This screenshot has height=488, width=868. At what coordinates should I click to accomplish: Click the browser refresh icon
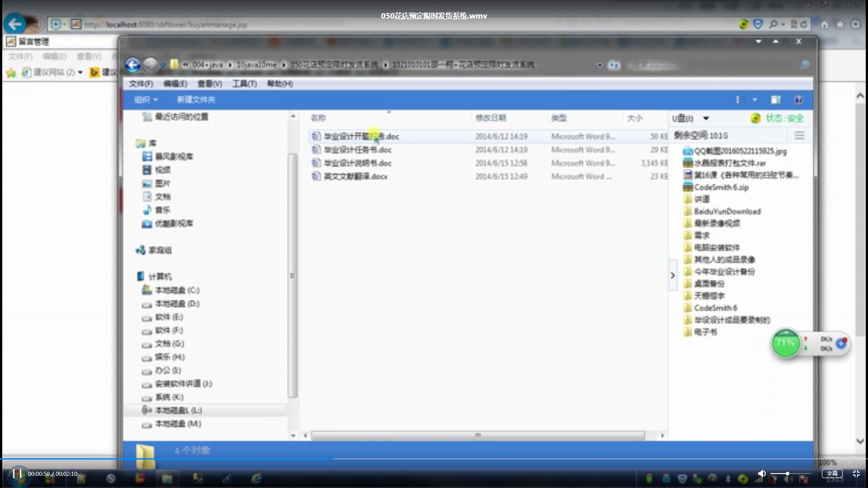[x=803, y=24]
